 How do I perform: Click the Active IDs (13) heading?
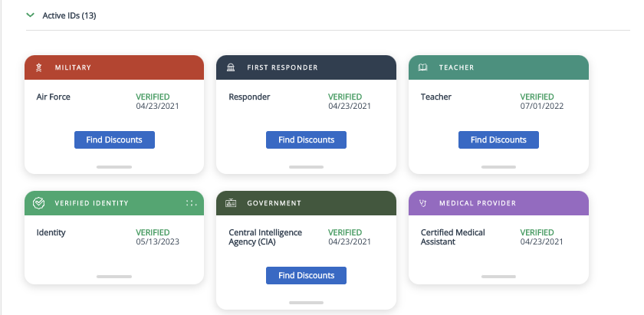pyautogui.click(x=69, y=15)
